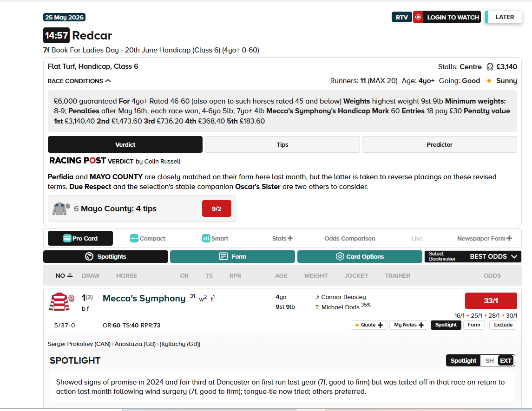
Task: Select the Smart card view tab
Action: click(215, 238)
